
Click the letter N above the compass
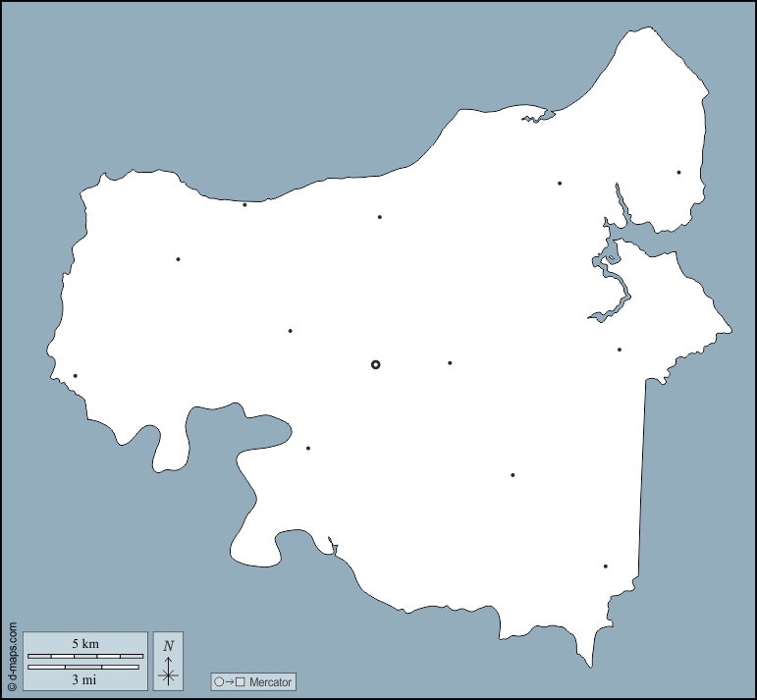point(169,645)
